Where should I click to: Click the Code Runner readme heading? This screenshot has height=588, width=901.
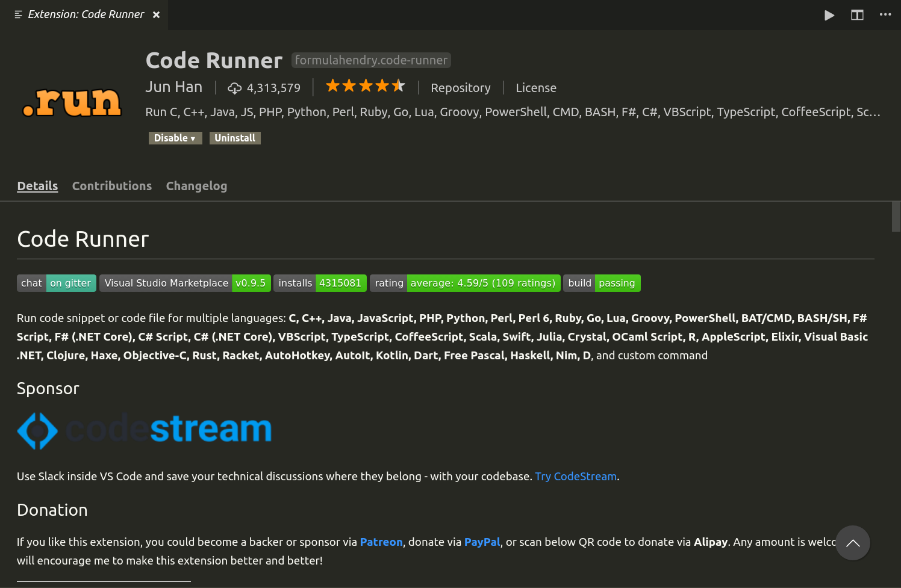pos(83,239)
